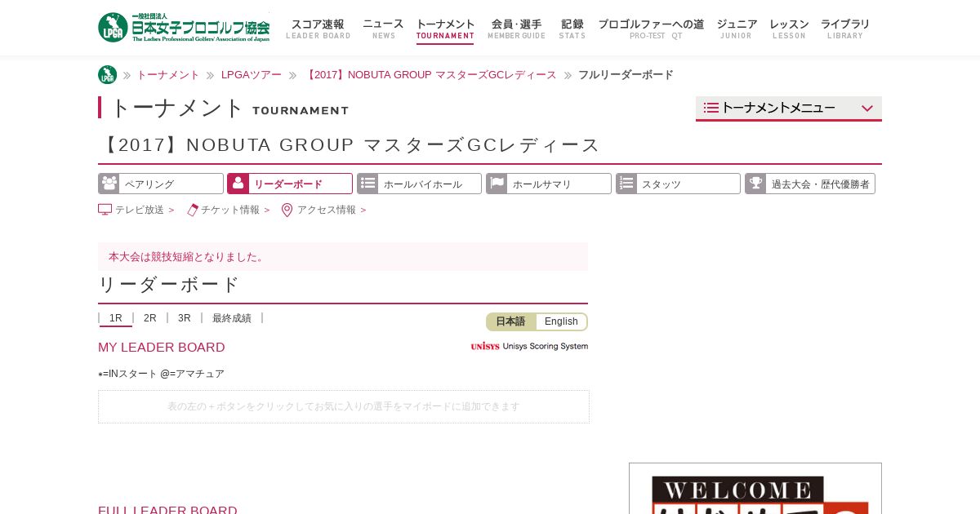Click the ペアリング people icon
980x514 pixels.
pyautogui.click(x=109, y=184)
